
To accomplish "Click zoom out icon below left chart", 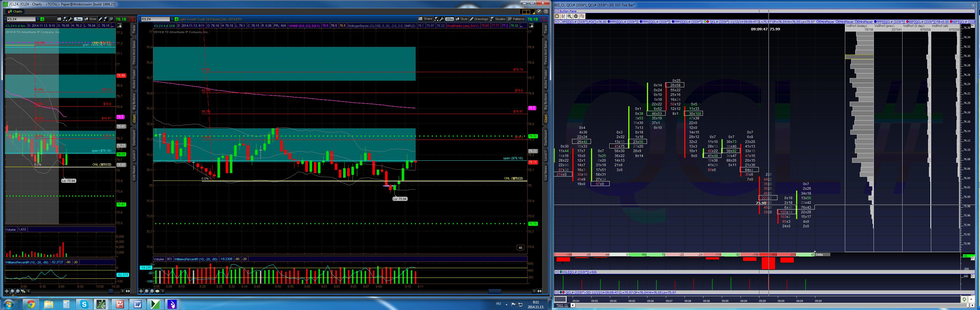I will [17, 291].
